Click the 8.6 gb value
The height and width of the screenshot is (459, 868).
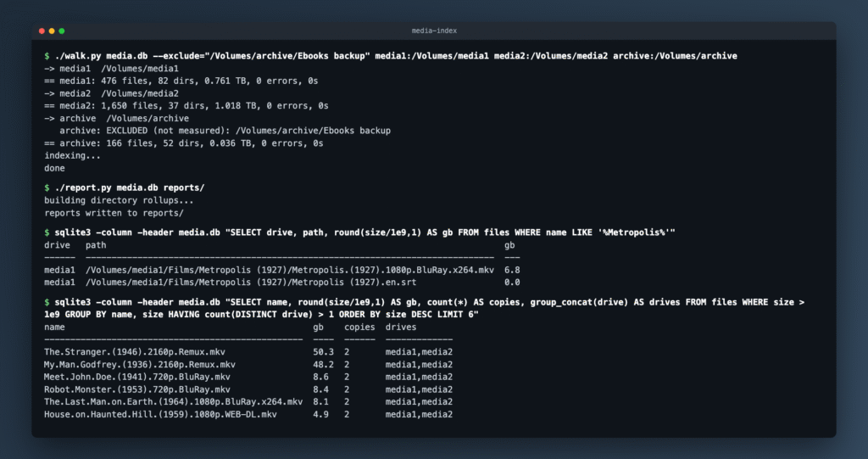[320, 377]
